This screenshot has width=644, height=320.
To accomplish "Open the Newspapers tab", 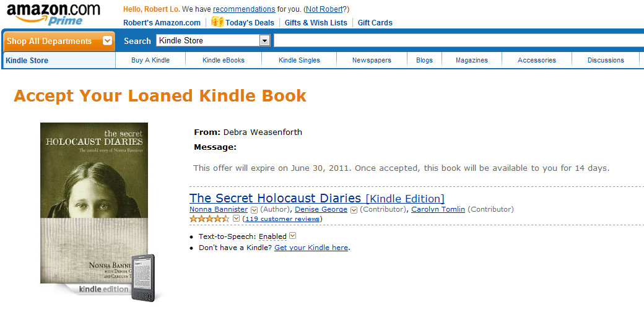I will point(372,61).
